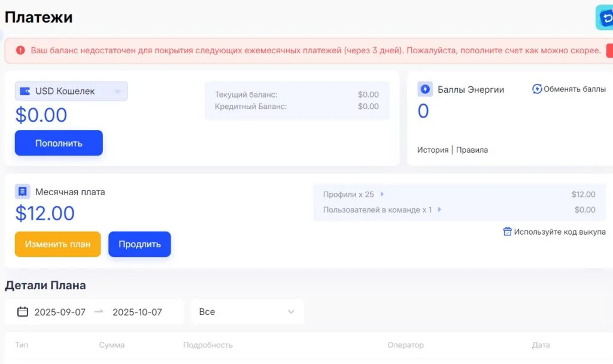Click the blue icon at top right corner
613x364 pixels.
[605, 17]
